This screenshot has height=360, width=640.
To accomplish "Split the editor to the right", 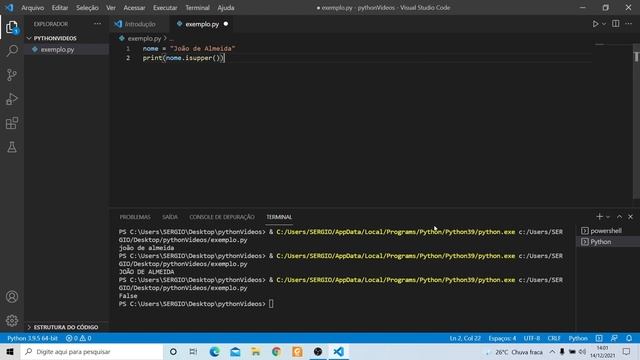I will point(616,24).
